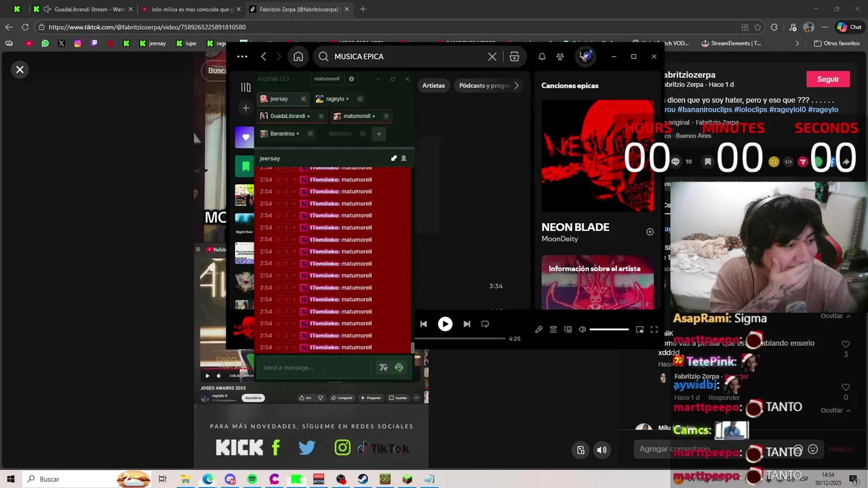Close the TikTok video with the X icon
This screenshot has height=488, width=868.
click(x=20, y=69)
